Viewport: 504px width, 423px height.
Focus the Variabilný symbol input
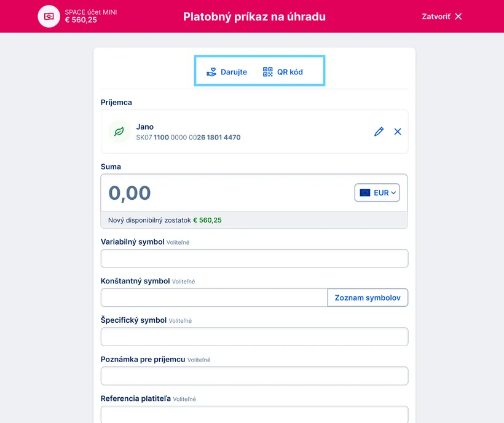point(254,258)
